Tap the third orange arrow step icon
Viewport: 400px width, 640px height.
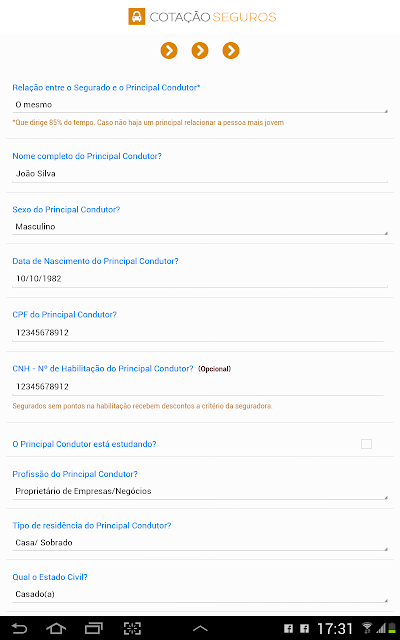click(231, 51)
